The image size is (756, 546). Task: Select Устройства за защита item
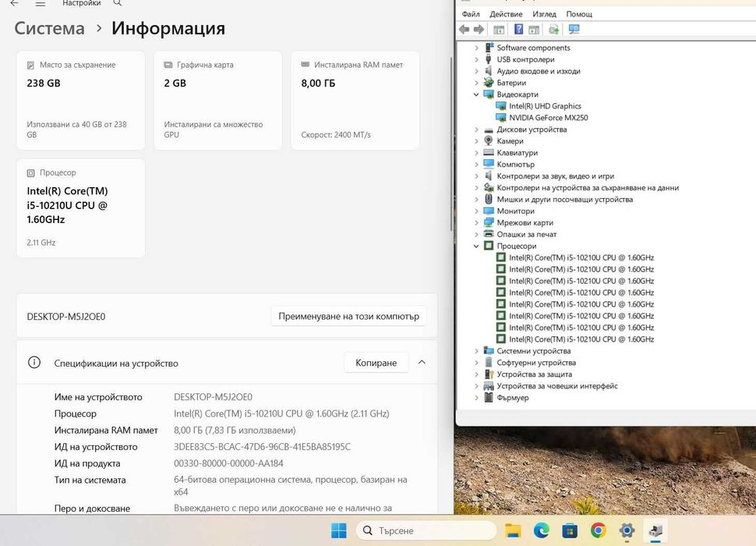(534, 374)
